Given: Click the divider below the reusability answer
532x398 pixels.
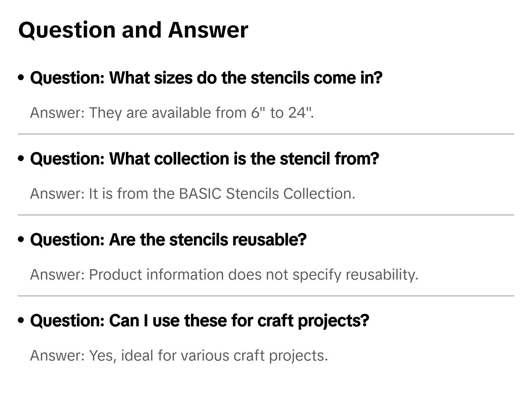Looking at the screenshot, I should (x=266, y=296).
